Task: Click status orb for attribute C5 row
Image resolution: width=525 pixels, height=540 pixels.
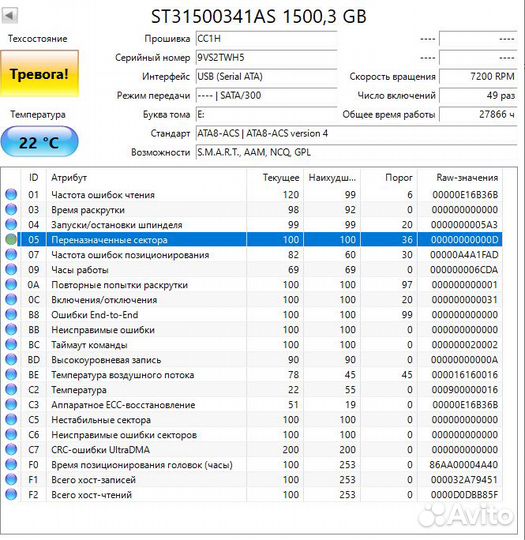Action: coord(11,419)
